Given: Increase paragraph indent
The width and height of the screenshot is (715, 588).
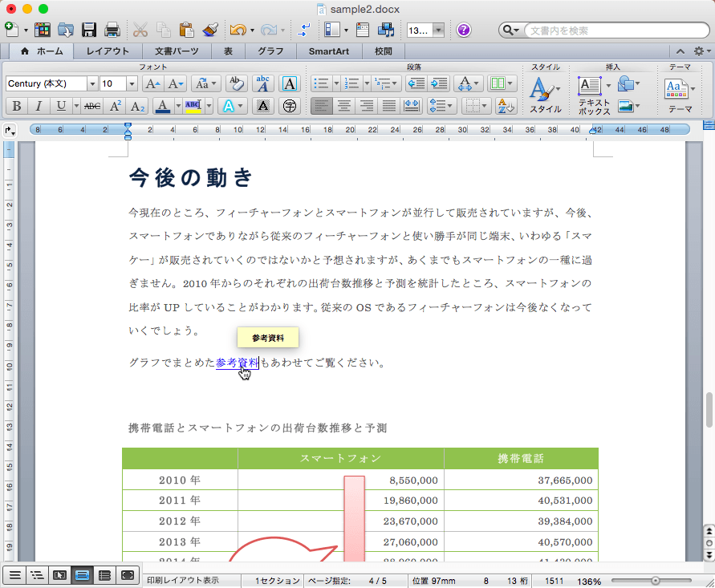Looking at the screenshot, I should coord(439,83).
